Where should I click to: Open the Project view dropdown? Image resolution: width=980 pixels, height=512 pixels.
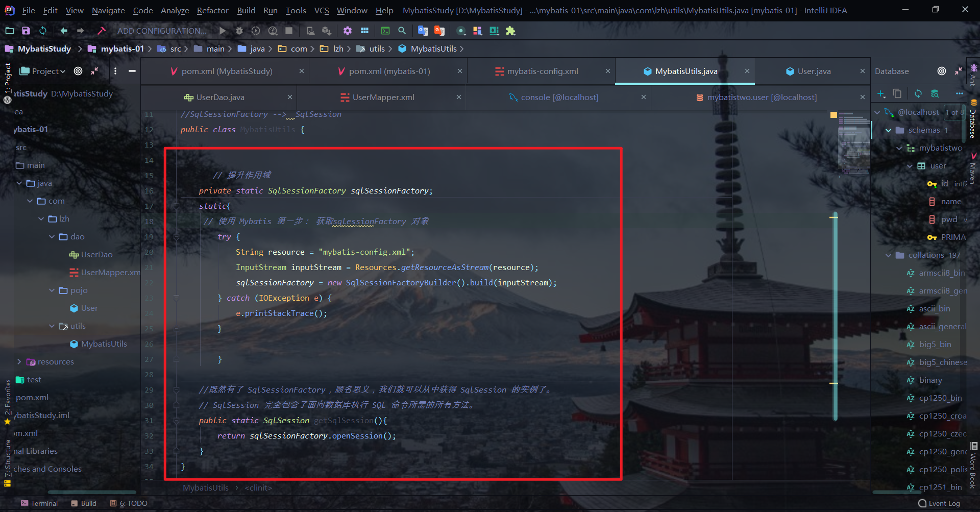pos(43,71)
